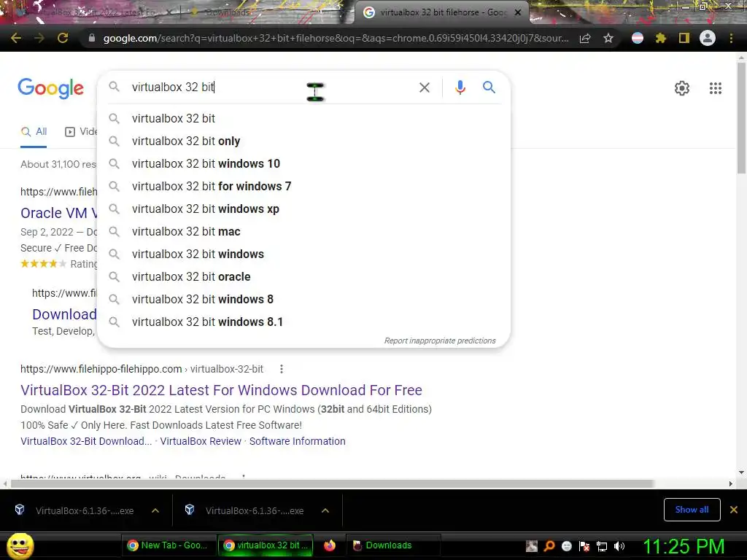Choose suggestion ending in plain windows

coord(303,254)
